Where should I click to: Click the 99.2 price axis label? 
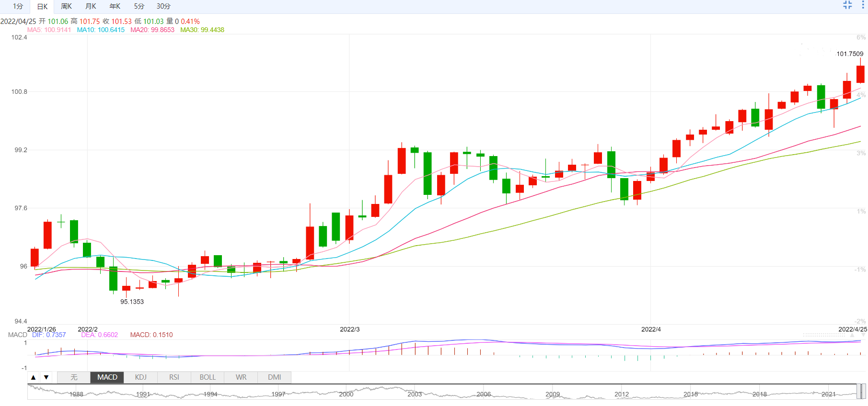(21, 150)
